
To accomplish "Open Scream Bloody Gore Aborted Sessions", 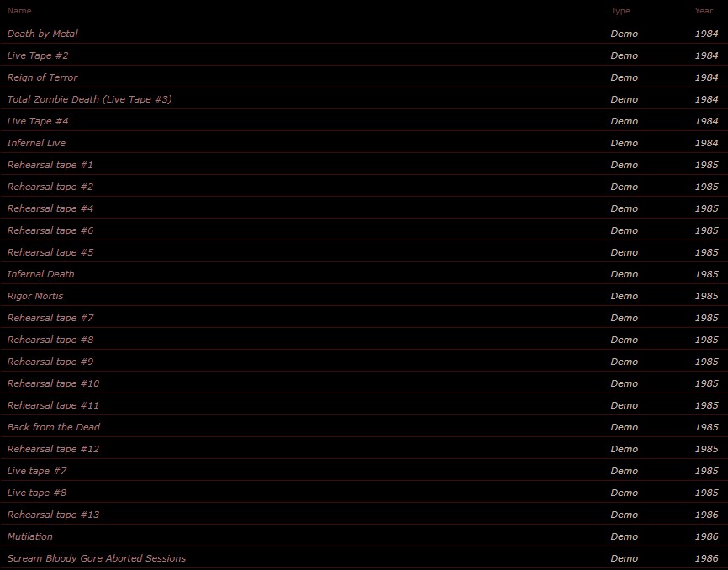I will click(96, 558).
